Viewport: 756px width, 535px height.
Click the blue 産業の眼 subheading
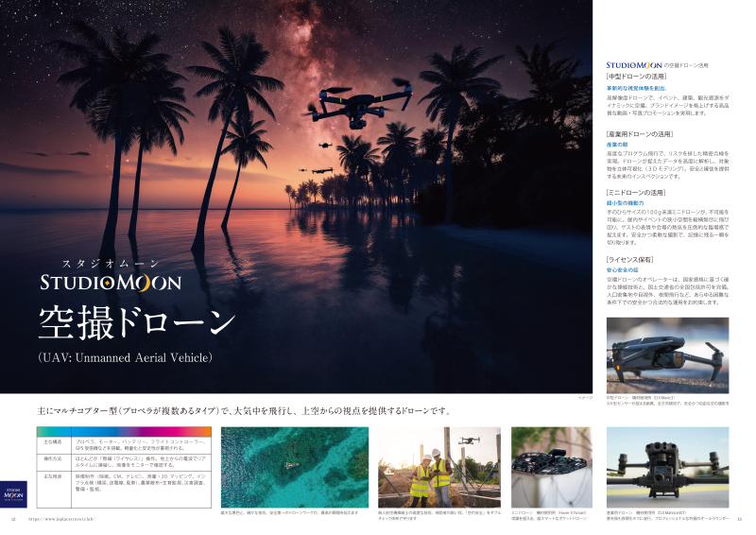617,145
